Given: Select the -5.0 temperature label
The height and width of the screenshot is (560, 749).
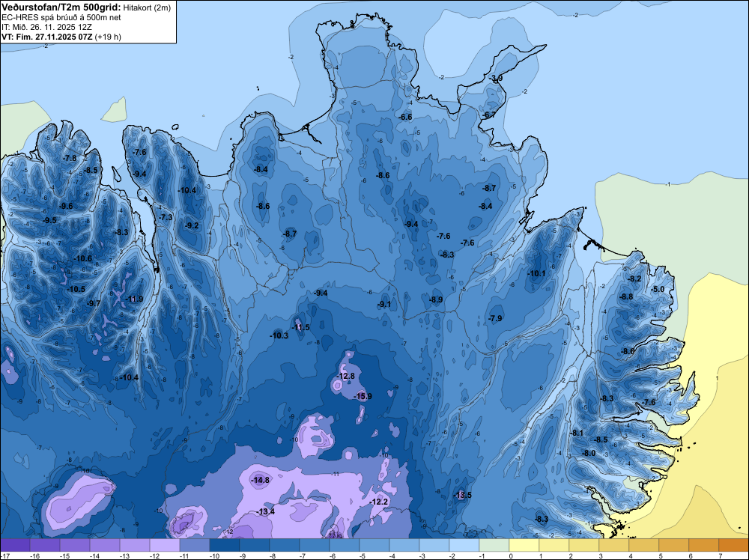Looking at the screenshot, I should coord(658,289).
